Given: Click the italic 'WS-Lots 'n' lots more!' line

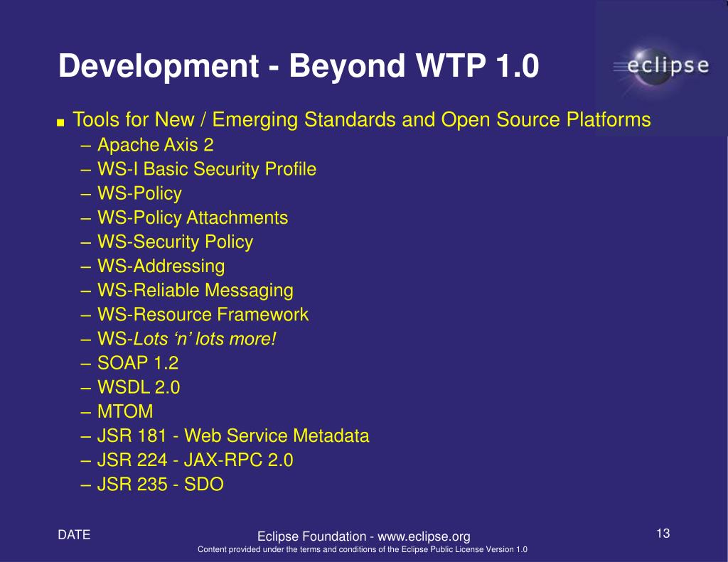Looking at the screenshot, I should pyautogui.click(x=187, y=339).
